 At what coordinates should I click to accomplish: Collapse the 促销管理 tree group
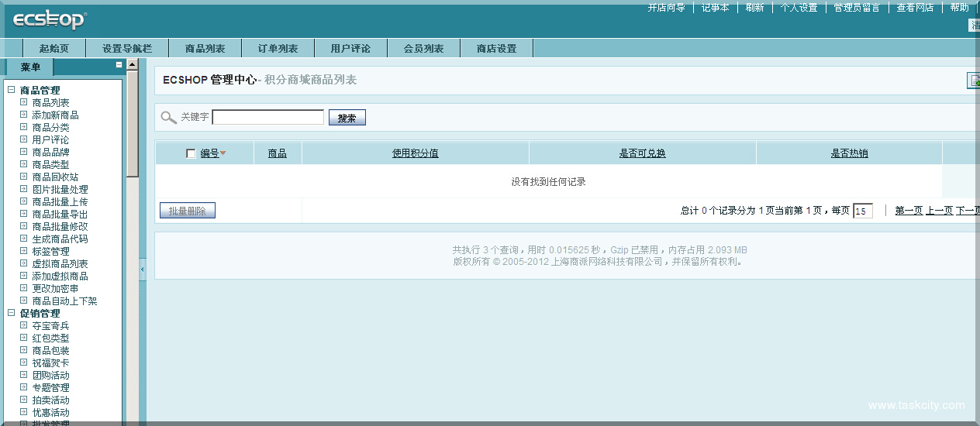point(12,313)
